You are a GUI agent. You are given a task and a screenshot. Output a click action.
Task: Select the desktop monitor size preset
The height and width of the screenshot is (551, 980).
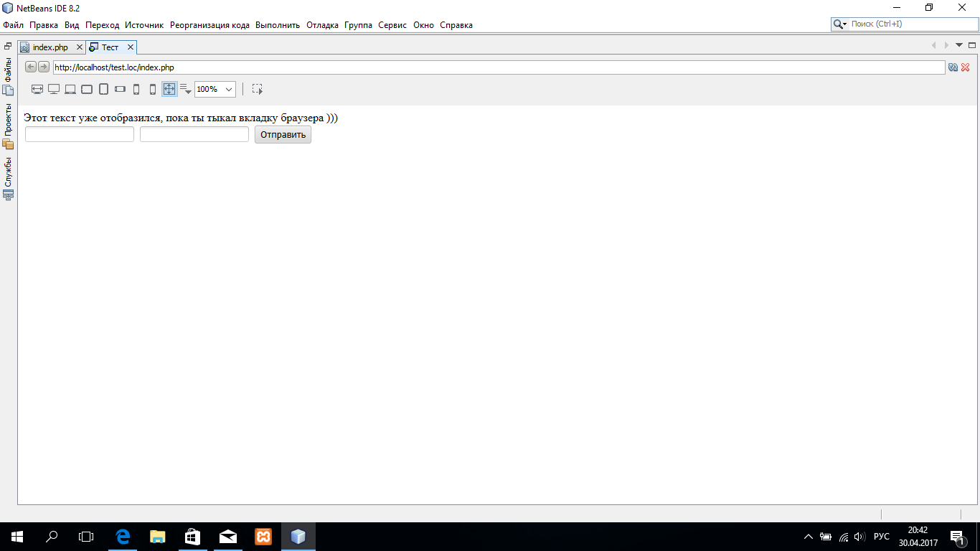[54, 89]
